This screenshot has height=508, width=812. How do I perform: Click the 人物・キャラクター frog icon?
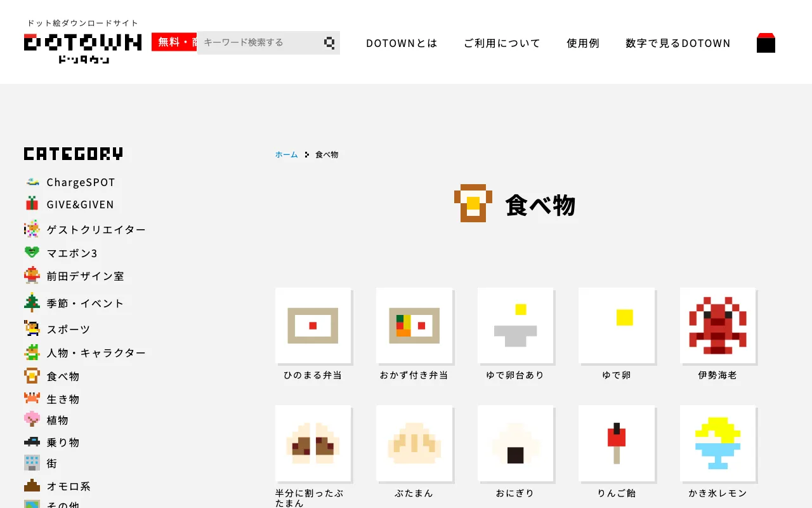point(32,352)
